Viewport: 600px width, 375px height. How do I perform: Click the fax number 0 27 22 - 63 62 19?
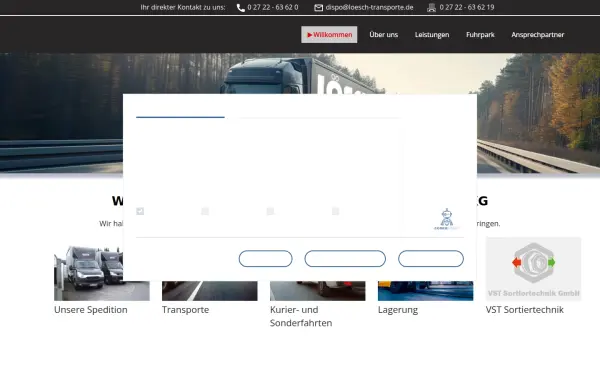point(467,7)
